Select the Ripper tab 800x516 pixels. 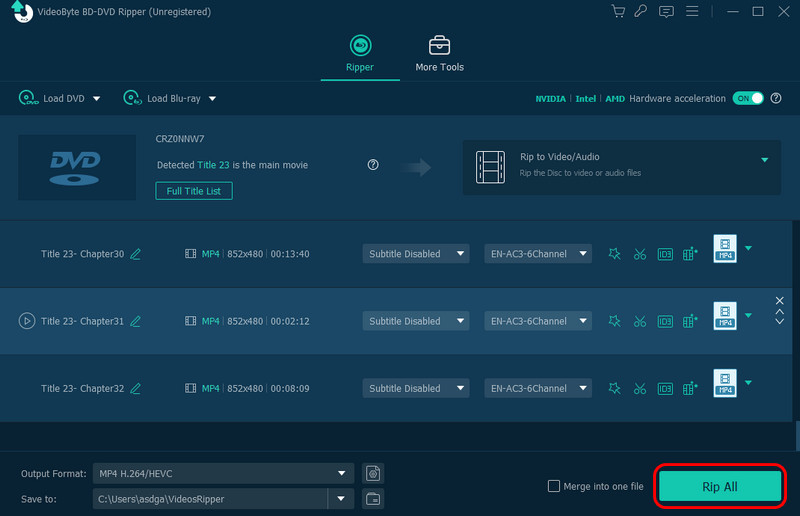point(359,54)
